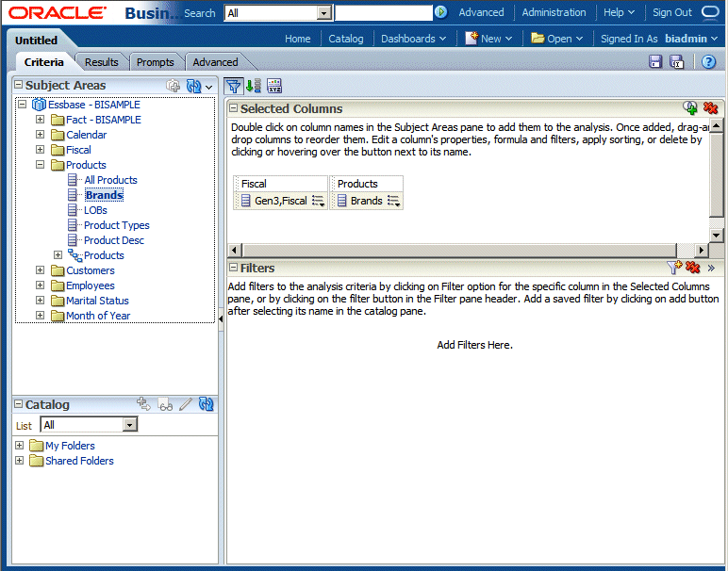Collapse the Selected Columns section
This screenshot has height=571, width=728.
[234, 108]
